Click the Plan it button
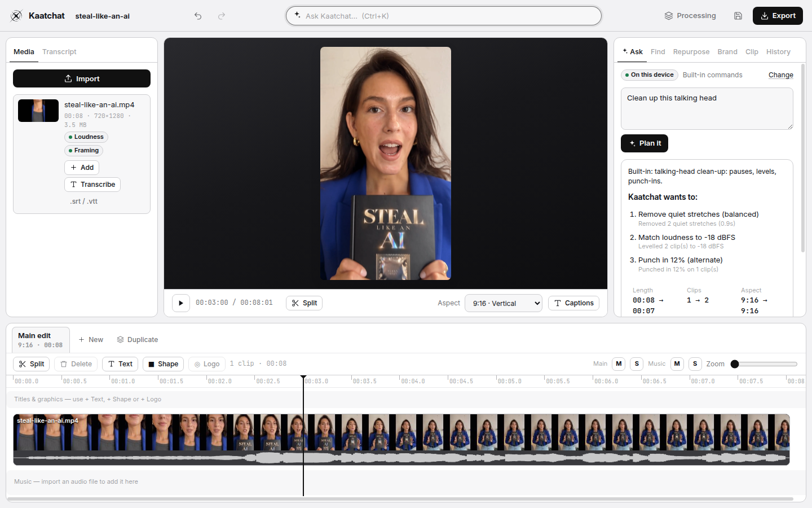The width and height of the screenshot is (812, 508). (645, 143)
